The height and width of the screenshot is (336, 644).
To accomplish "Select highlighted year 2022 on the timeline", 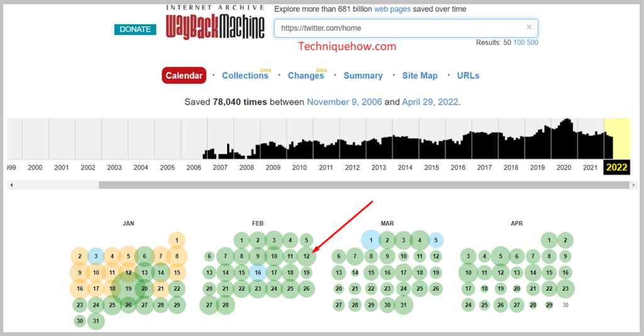I will (616, 167).
